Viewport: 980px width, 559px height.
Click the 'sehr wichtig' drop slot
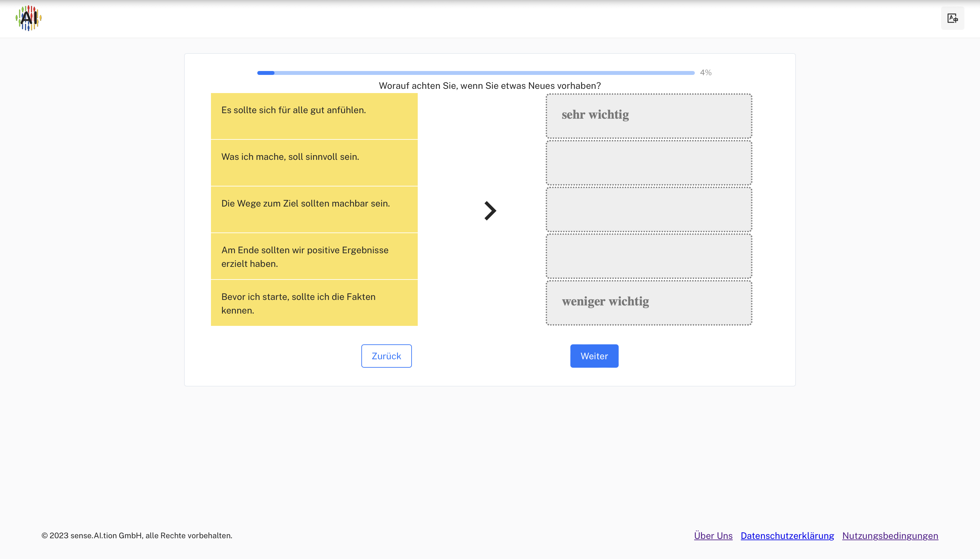(x=649, y=116)
